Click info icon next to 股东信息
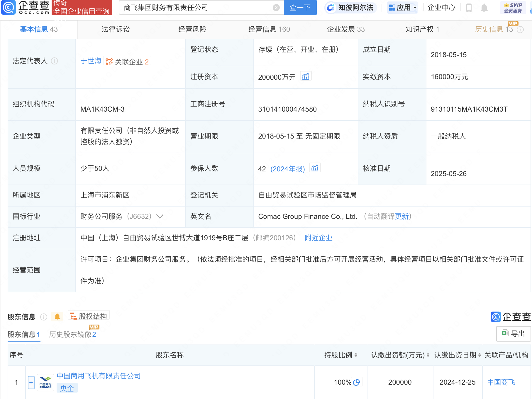532x399 pixels. click(44, 317)
